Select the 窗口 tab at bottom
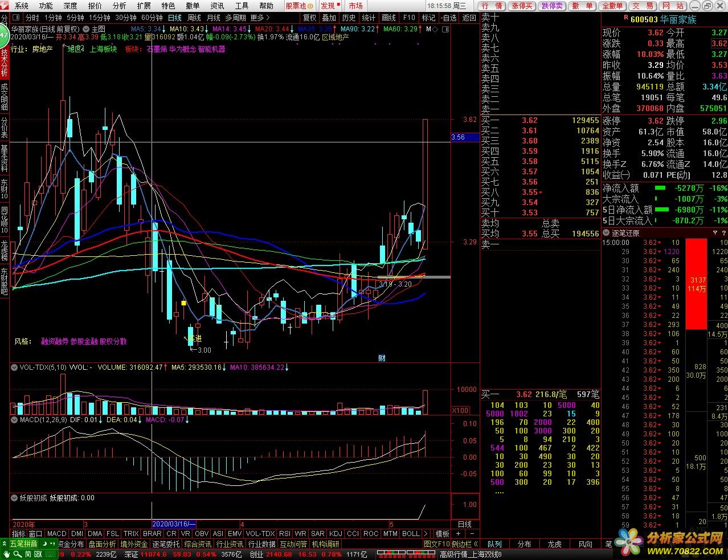 36,534
